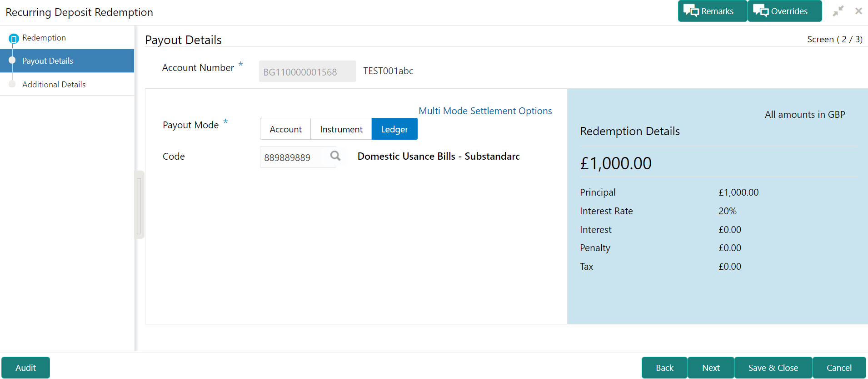The height and width of the screenshot is (379, 868).
Task: Collapse the left navigation panel handle
Action: 139,205
